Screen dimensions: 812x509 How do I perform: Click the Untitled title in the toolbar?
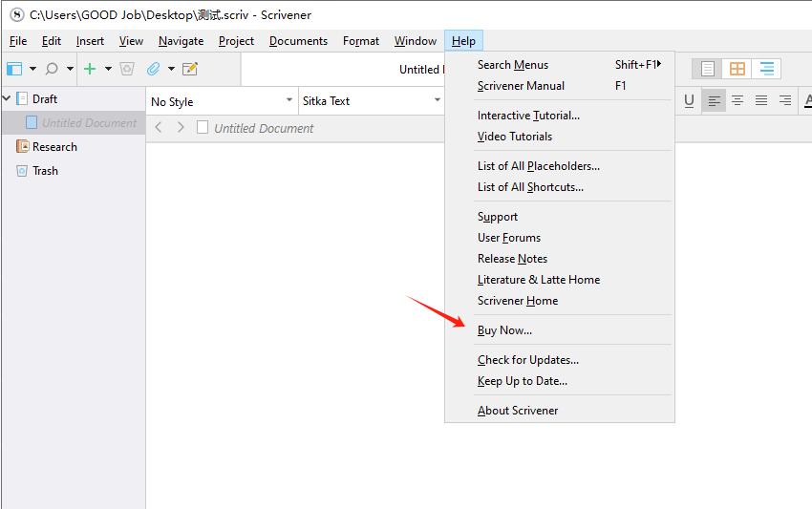click(419, 70)
